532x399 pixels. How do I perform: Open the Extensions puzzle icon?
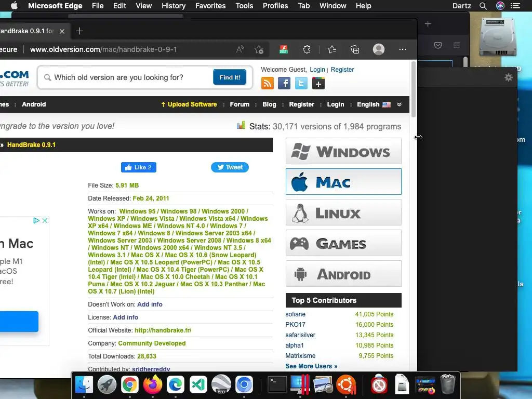click(x=307, y=49)
